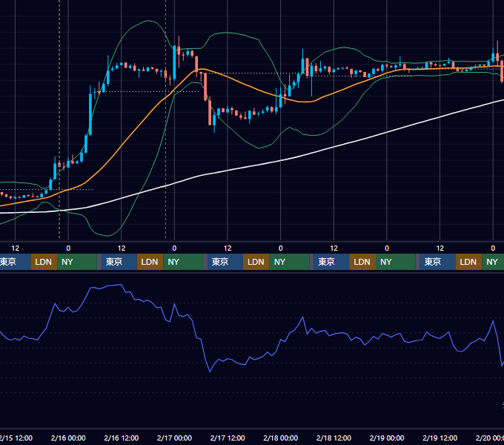
Task: Click the 2/16 00:00 date label
Action: pos(68,438)
